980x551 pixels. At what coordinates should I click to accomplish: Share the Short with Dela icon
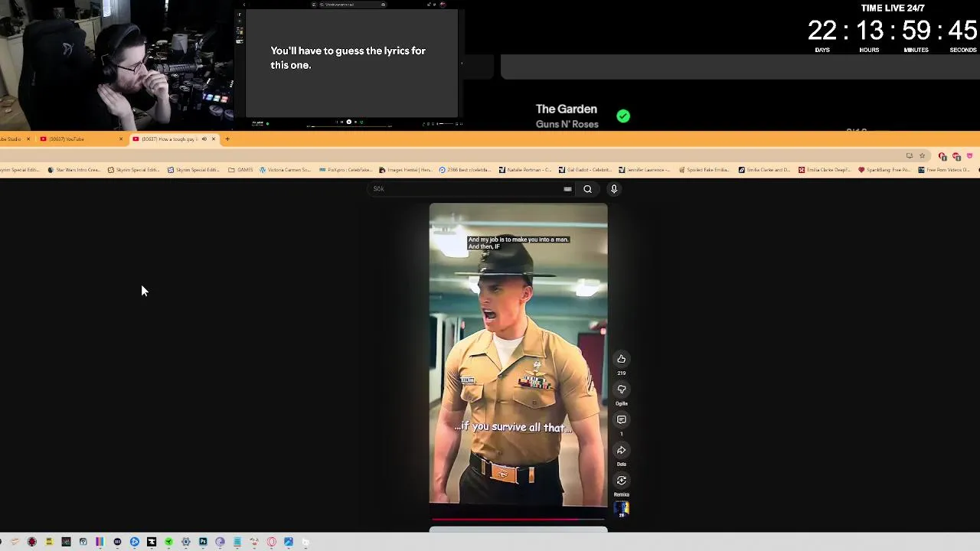point(622,450)
